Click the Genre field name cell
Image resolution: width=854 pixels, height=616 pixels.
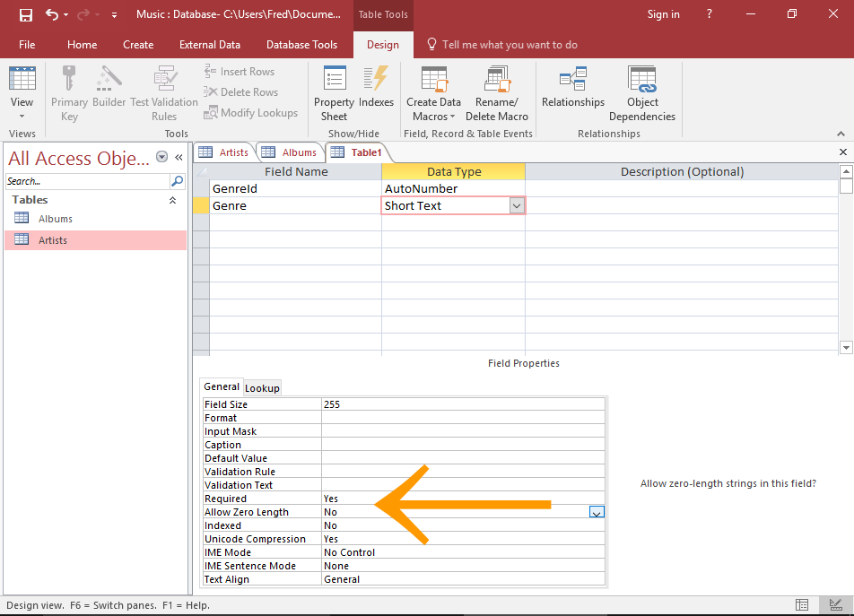coord(295,205)
